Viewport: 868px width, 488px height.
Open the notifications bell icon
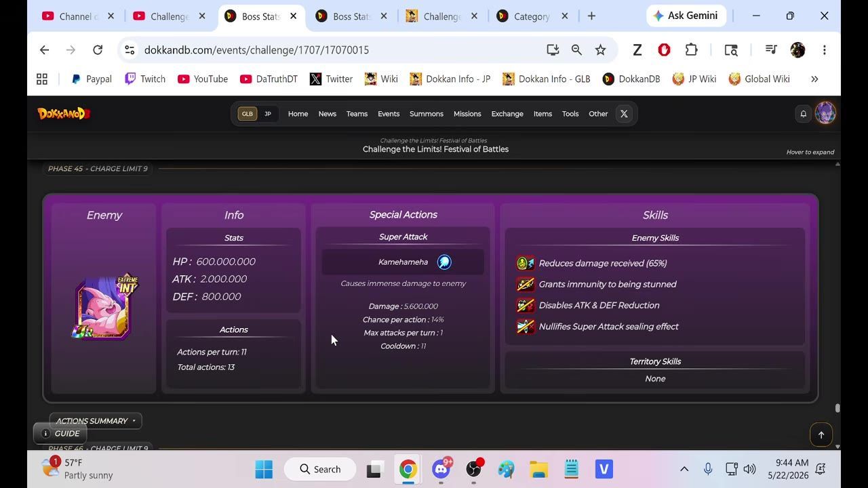(804, 114)
